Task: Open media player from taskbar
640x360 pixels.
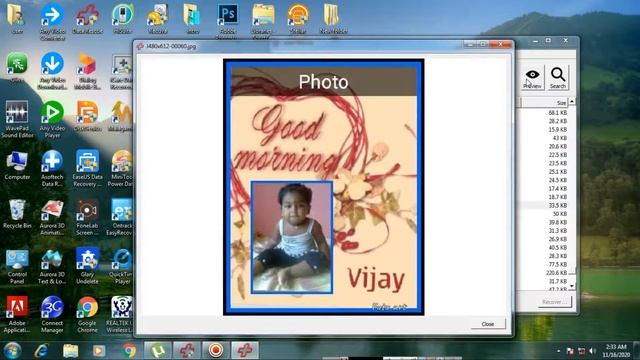Action: [x=98, y=351]
